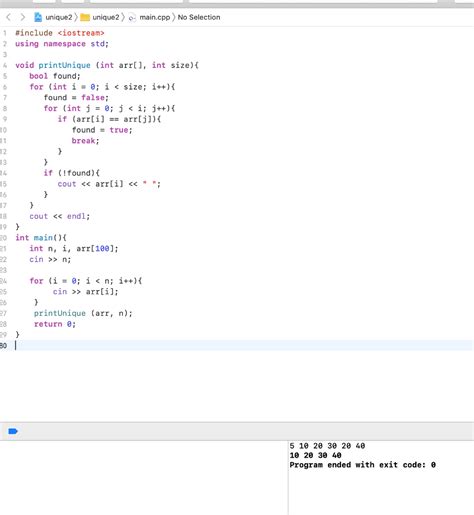Click line number 4 in the gutter
Viewport: 474px width, 515px height.
point(5,65)
